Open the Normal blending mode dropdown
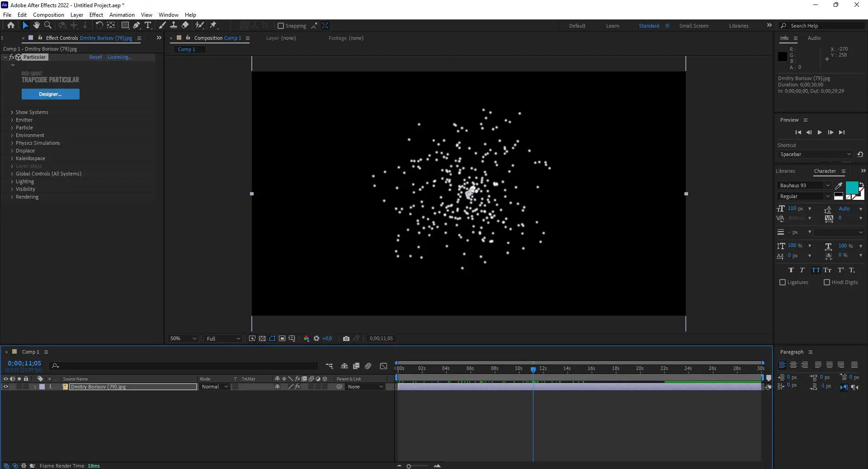The image size is (868, 469). click(215, 387)
